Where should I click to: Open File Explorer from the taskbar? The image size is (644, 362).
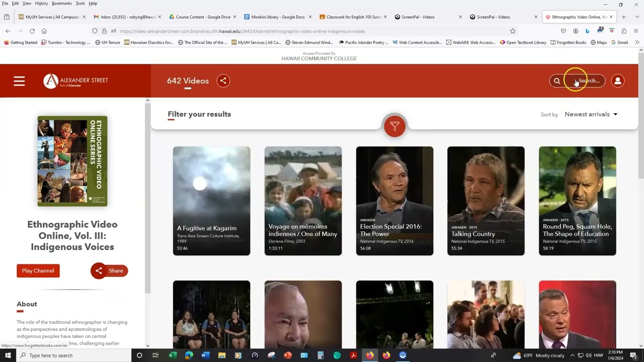222,355
